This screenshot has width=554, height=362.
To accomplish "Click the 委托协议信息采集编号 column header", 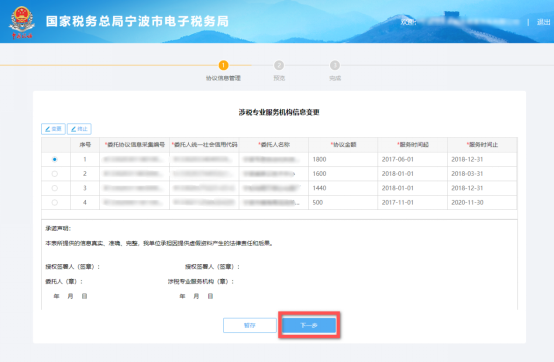I will (x=135, y=145).
